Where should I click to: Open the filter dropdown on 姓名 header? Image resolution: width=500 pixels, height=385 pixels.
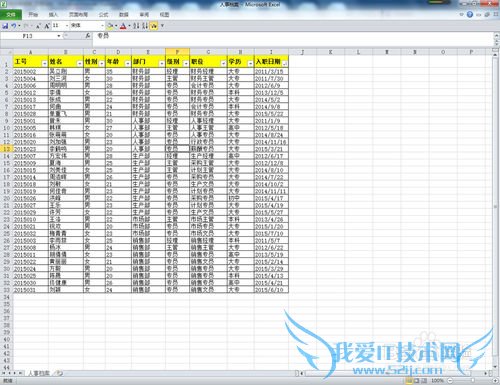pyautogui.click(x=79, y=64)
